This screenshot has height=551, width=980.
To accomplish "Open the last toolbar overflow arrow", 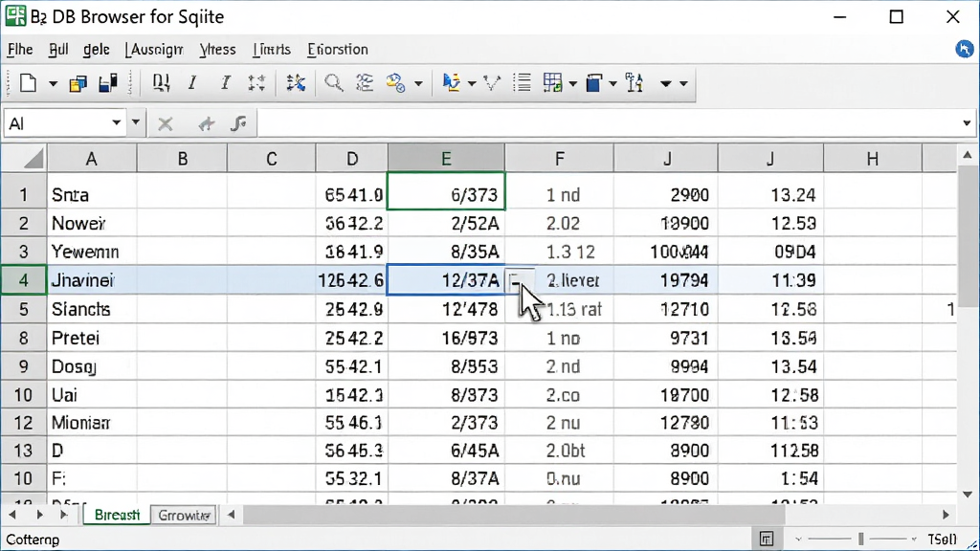I will tap(683, 84).
